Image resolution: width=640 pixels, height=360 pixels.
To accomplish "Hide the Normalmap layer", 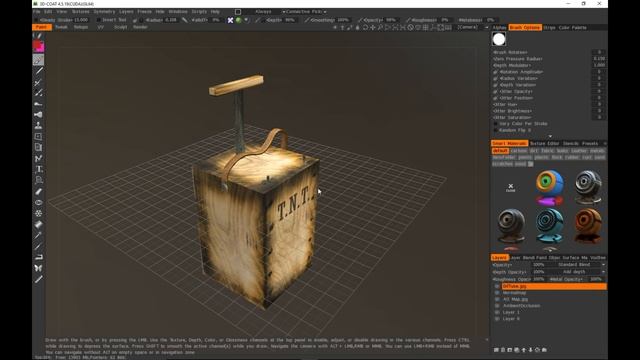I will [x=497, y=293].
